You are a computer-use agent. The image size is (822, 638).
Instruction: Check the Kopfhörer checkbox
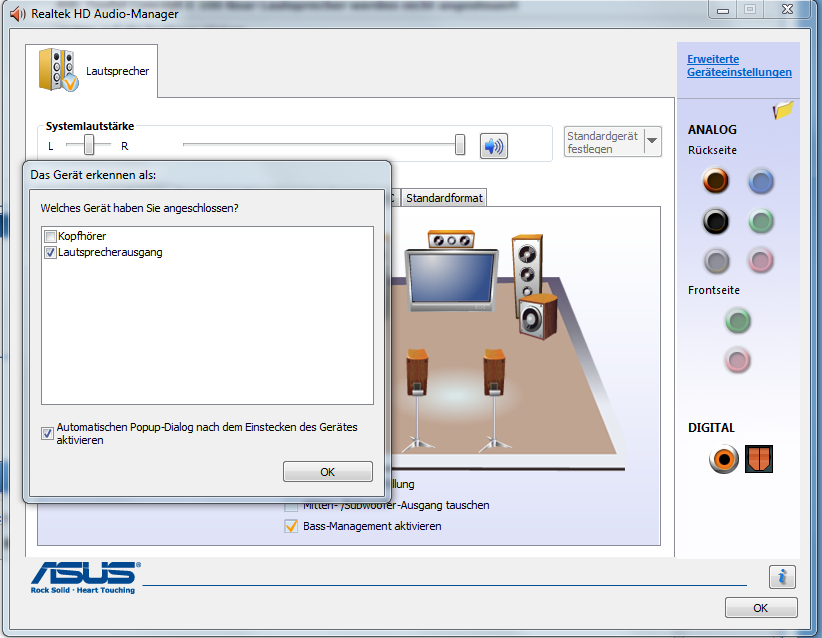[x=50, y=236]
